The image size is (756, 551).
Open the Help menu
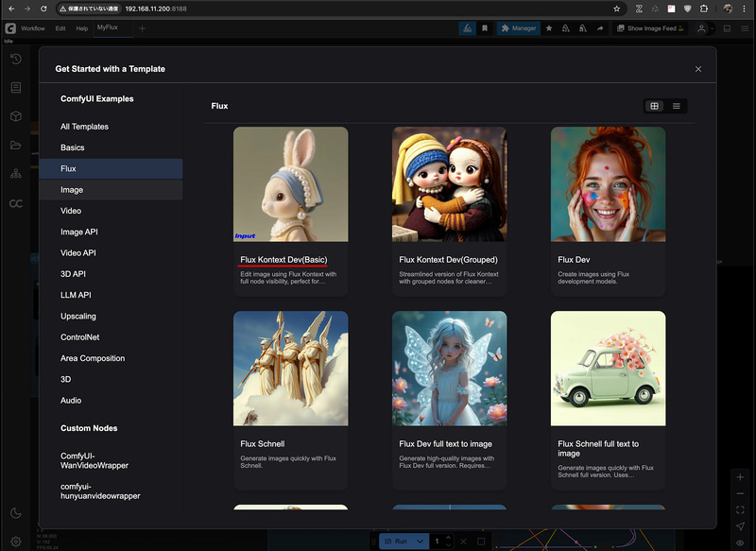coord(82,28)
